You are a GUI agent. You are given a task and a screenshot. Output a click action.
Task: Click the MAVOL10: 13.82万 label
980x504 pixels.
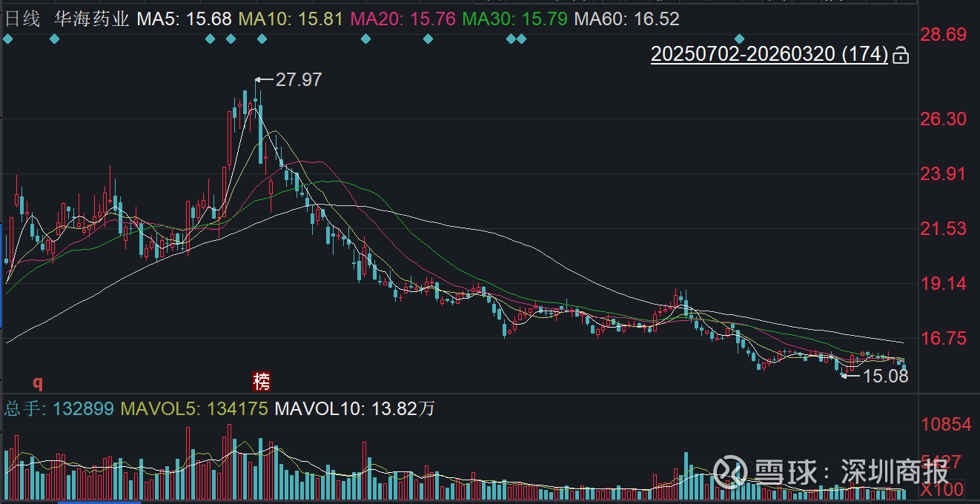tap(354, 408)
